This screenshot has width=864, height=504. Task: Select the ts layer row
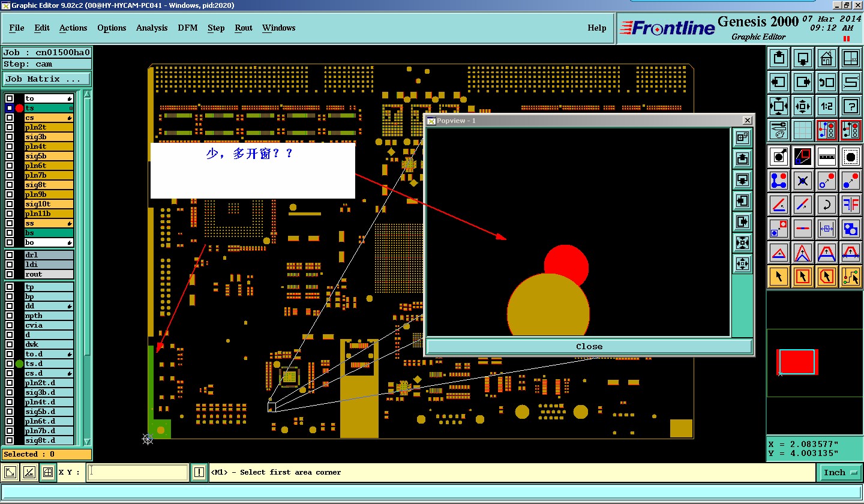coord(49,108)
